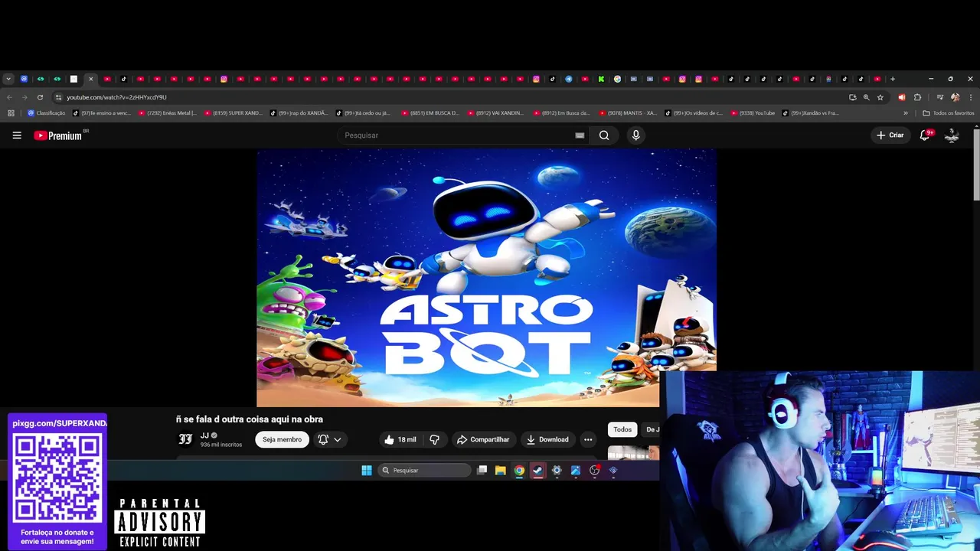
Task: Open '(8851) EM BUSCA D...' bookmark
Action: click(431, 113)
